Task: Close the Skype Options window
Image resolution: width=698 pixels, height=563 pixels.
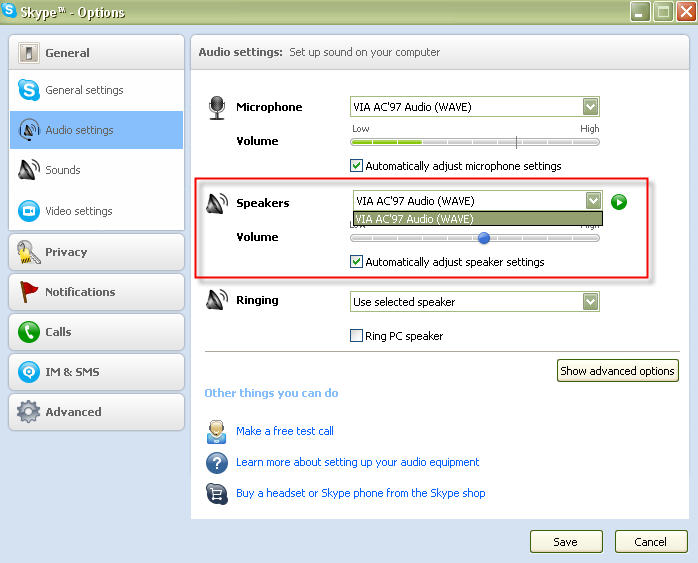Action: 686,11
